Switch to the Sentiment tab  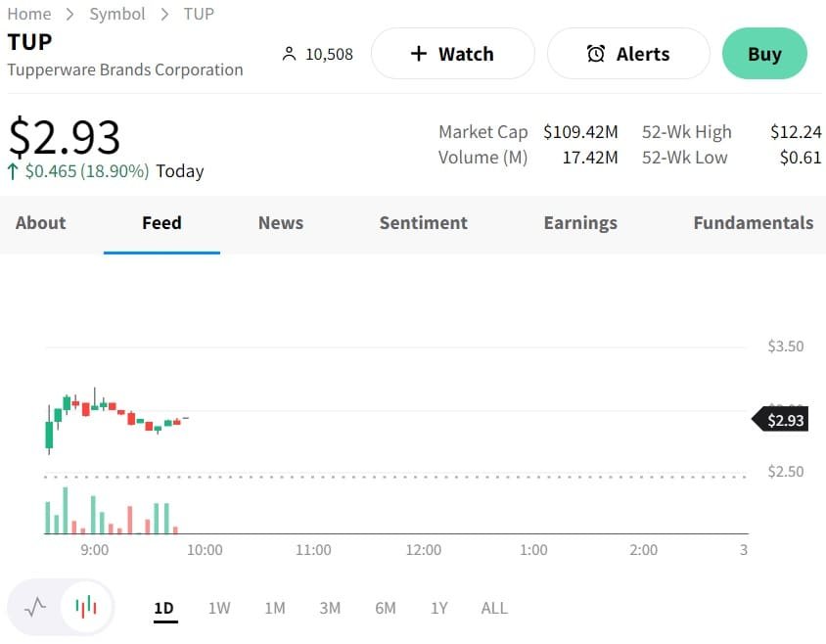423,223
